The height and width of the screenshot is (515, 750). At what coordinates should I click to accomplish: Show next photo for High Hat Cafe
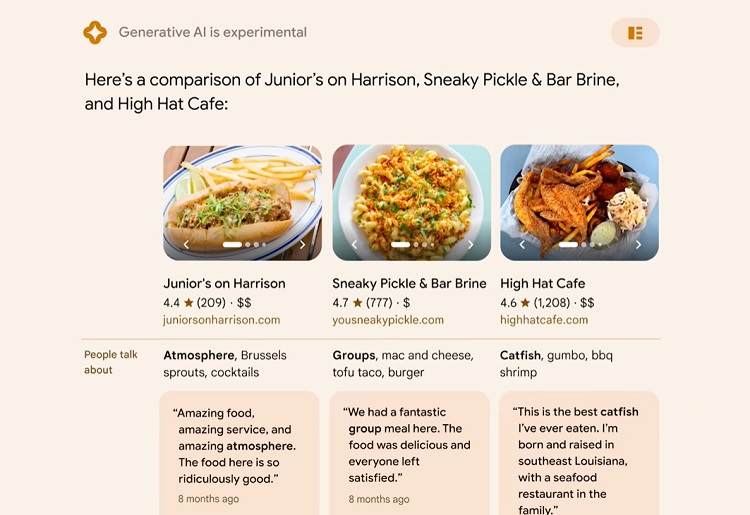639,244
